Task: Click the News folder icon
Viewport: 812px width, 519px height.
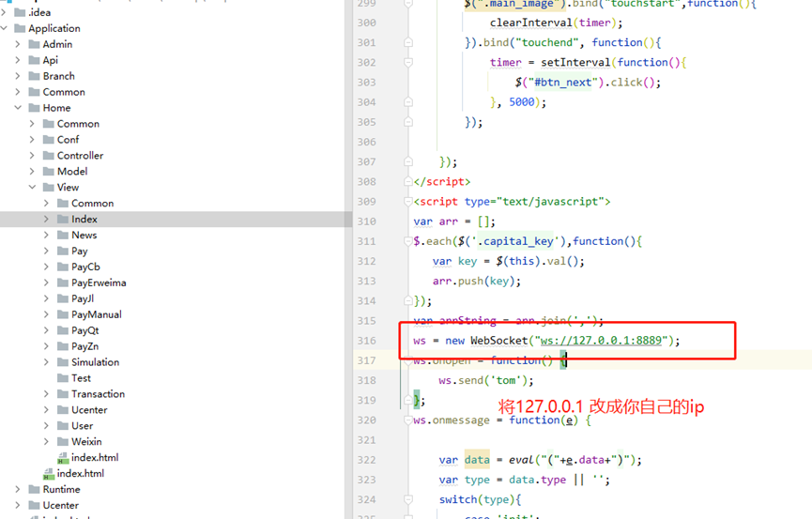Action: point(63,236)
